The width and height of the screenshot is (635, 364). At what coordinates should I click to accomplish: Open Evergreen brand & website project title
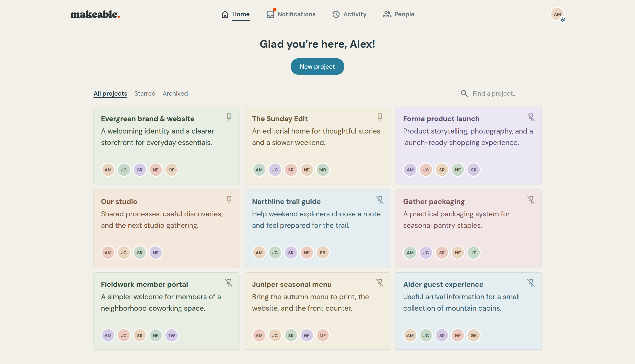tap(148, 119)
